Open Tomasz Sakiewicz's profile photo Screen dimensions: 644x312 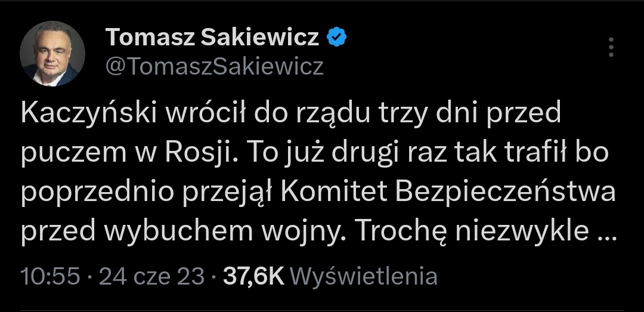[52, 55]
